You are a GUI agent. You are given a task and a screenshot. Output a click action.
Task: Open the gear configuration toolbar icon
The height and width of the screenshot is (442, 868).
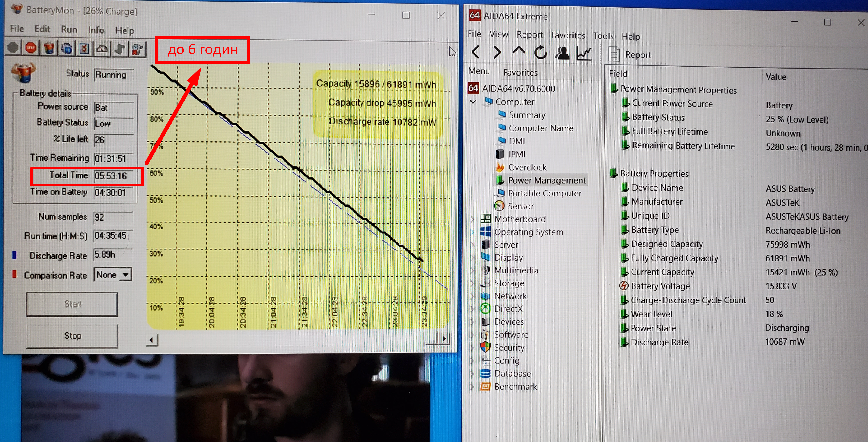point(67,49)
